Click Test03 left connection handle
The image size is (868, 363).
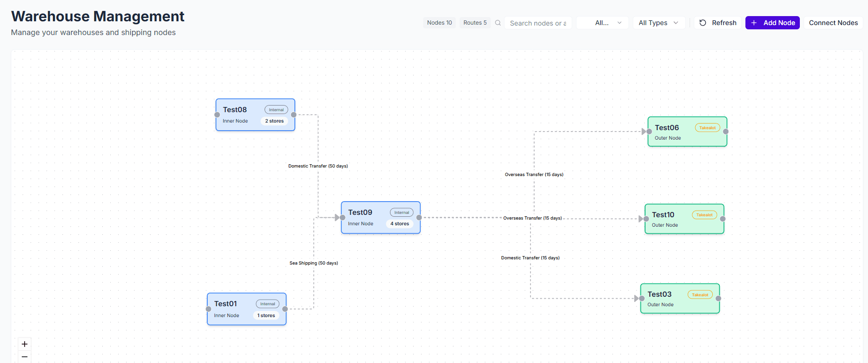642,299
